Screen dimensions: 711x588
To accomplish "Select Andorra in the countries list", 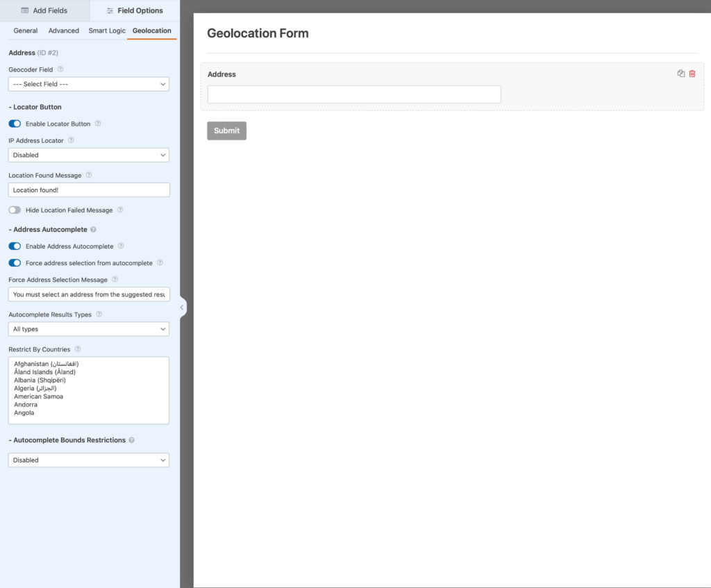I will tap(26, 405).
